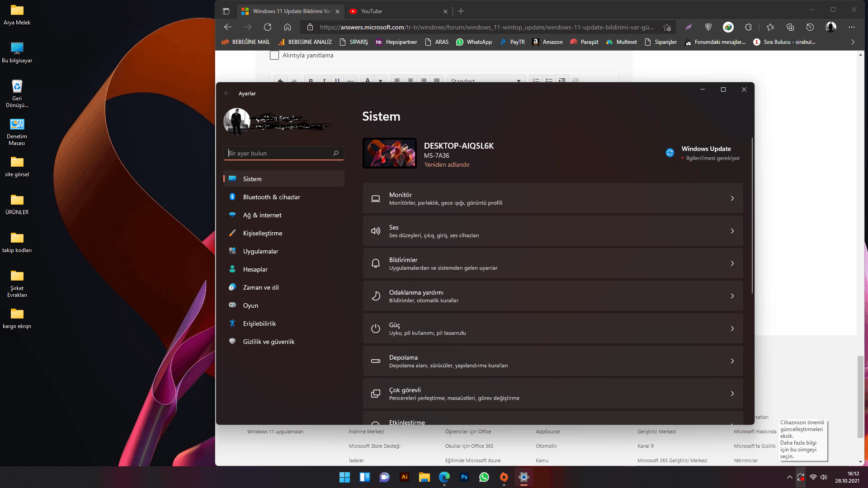Launch WhatsApp from taskbar
The width and height of the screenshot is (868, 488).
pos(484,477)
